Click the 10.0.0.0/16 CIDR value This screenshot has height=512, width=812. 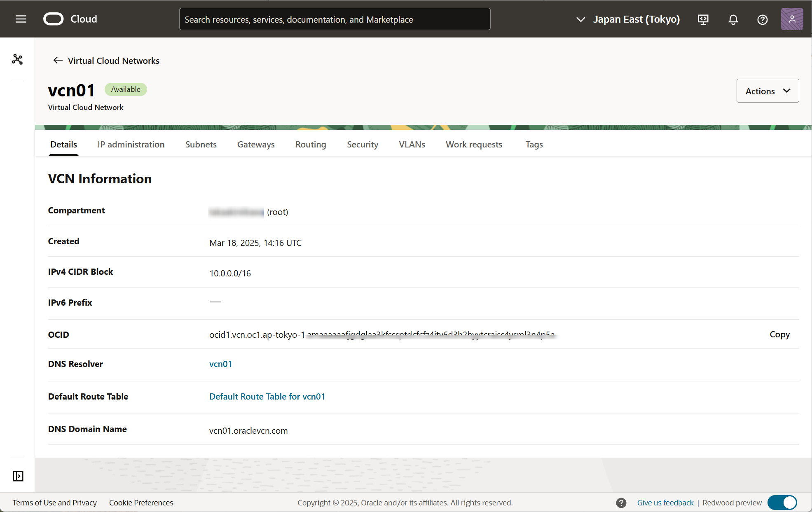(230, 274)
